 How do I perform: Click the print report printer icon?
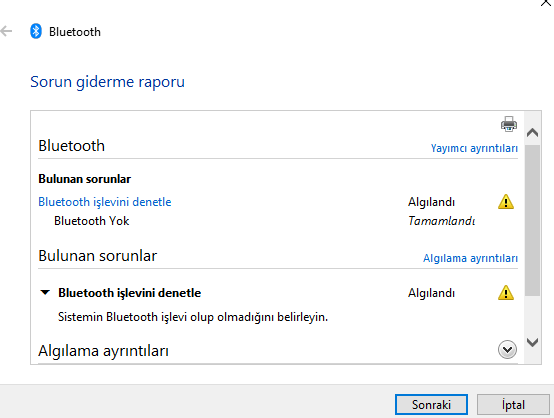509,124
